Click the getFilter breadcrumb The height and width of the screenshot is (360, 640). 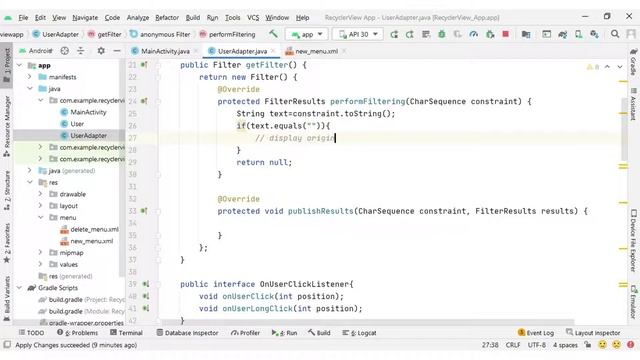click(104, 34)
